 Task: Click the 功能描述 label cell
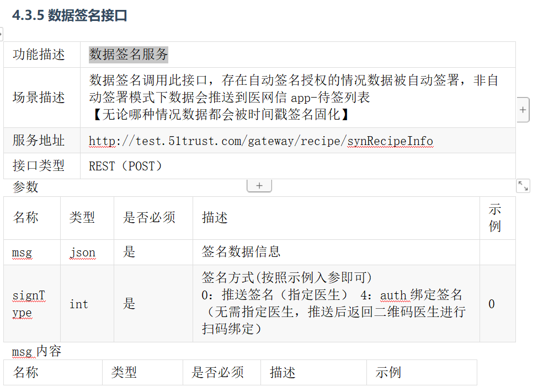pyautogui.click(x=39, y=55)
